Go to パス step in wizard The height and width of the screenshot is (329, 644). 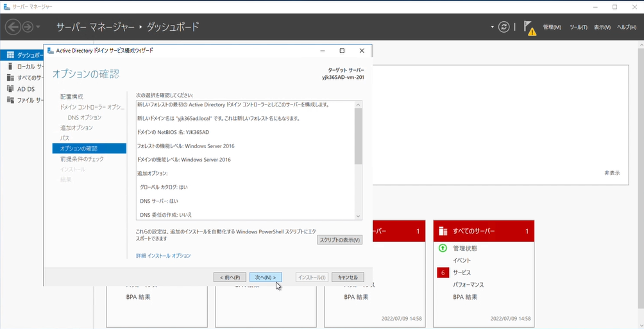point(65,138)
